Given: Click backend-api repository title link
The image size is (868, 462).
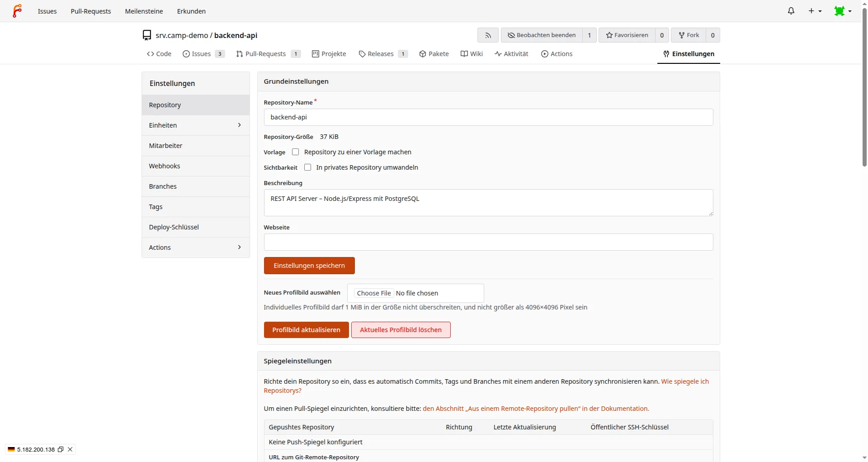Looking at the screenshot, I should tap(236, 35).
